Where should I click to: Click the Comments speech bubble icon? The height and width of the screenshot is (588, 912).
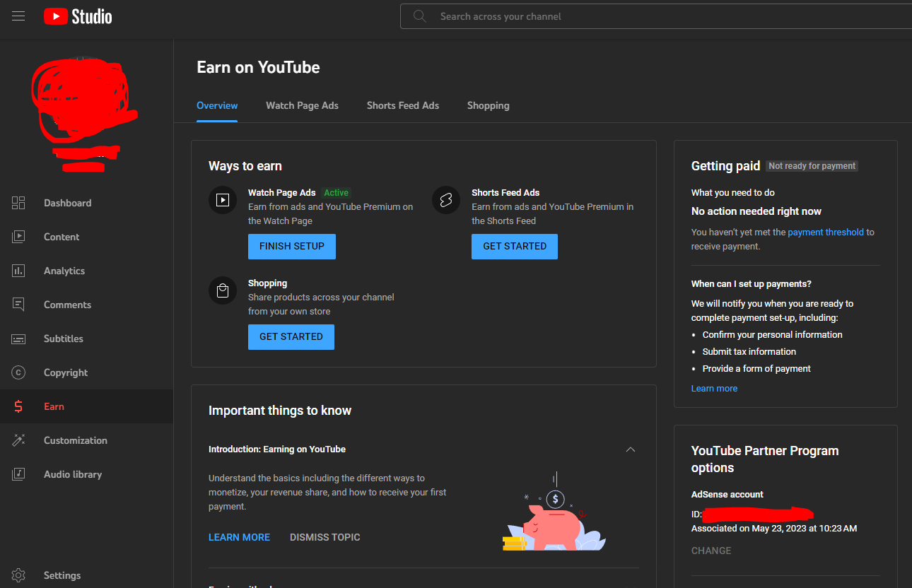coord(18,305)
